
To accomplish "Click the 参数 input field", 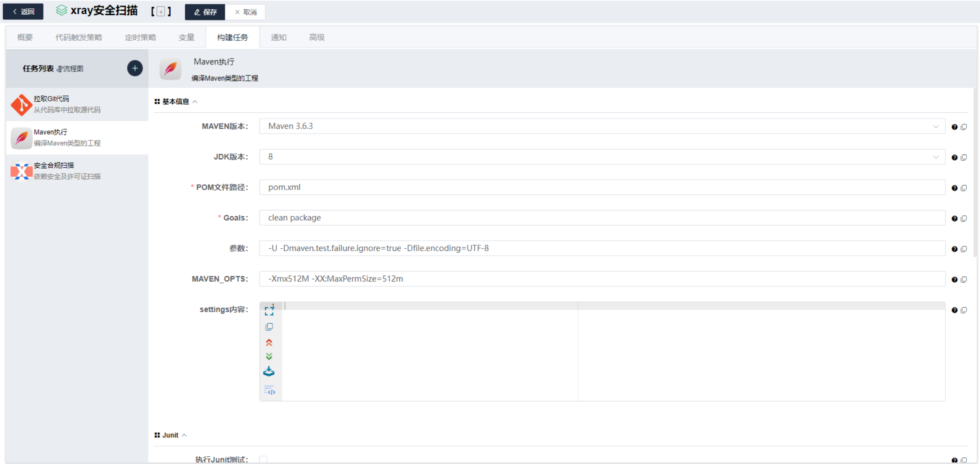I will (x=602, y=249).
